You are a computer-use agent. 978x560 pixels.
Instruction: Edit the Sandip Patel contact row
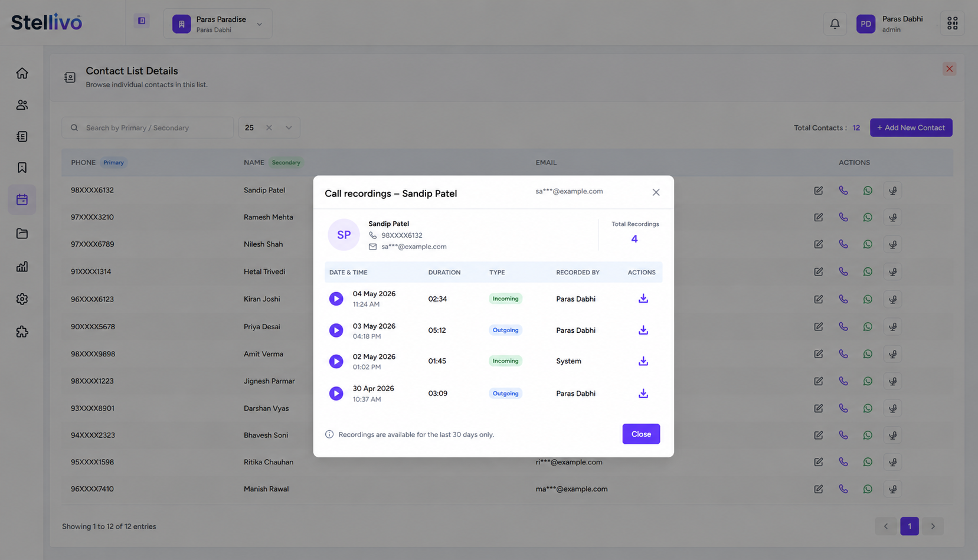pyautogui.click(x=818, y=191)
